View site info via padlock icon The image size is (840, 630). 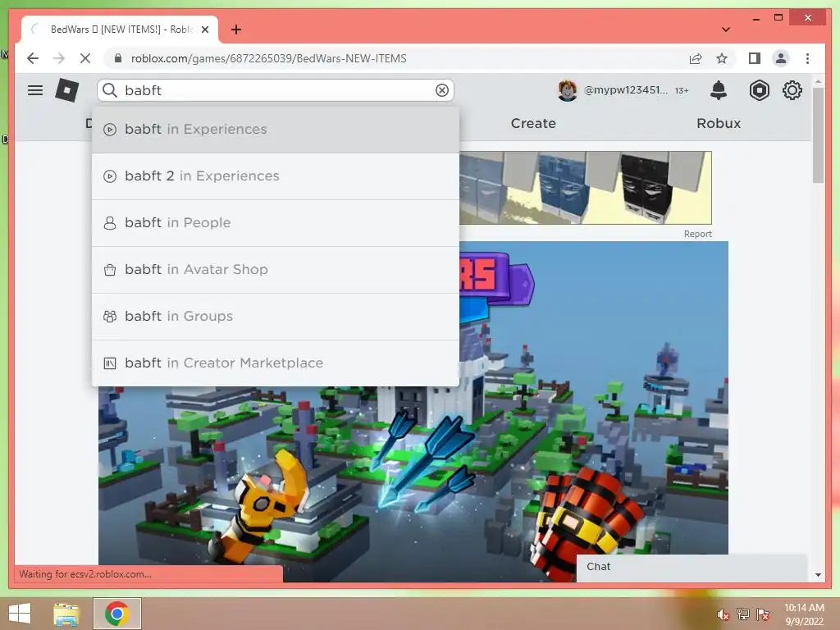click(118, 58)
